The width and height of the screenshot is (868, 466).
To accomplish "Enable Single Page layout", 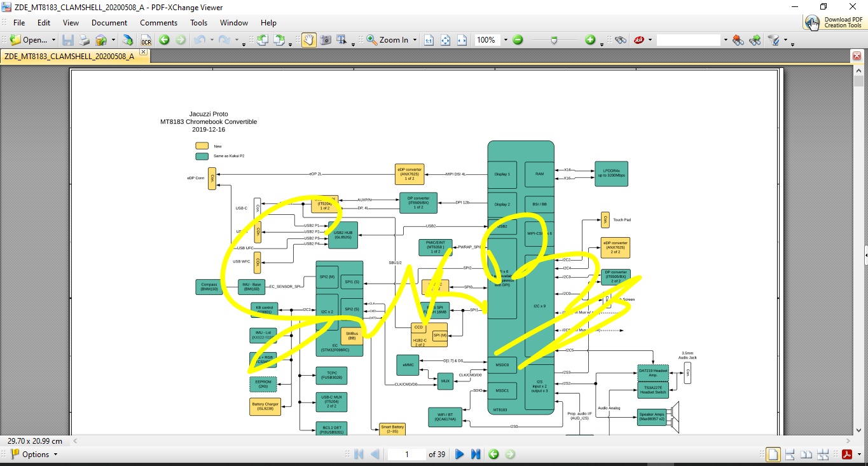I will 773,455.
